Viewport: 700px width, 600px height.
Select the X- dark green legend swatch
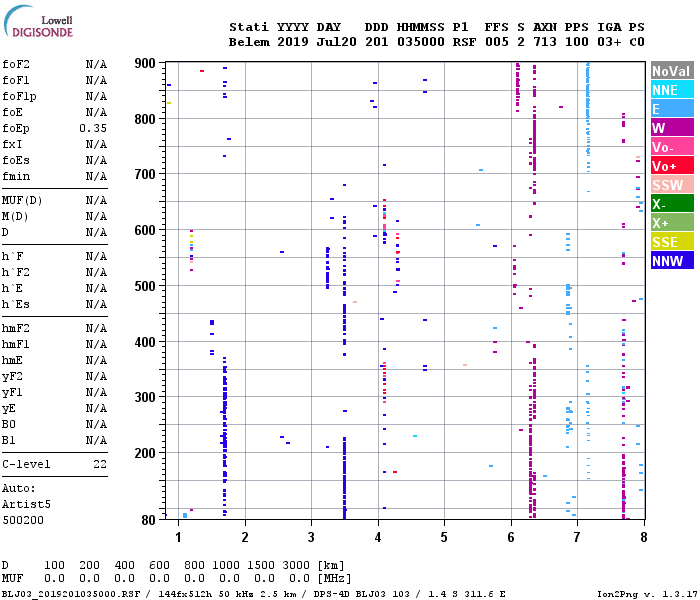[x=672, y=204]
